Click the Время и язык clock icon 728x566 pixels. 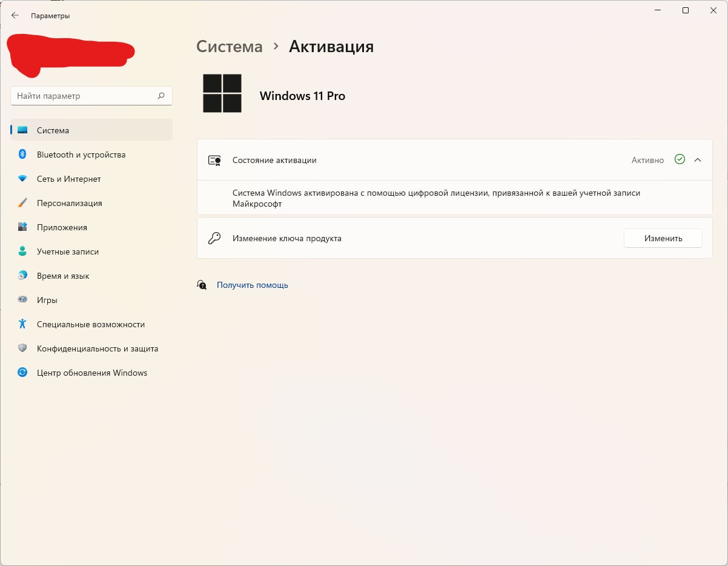tap(22, 276)
